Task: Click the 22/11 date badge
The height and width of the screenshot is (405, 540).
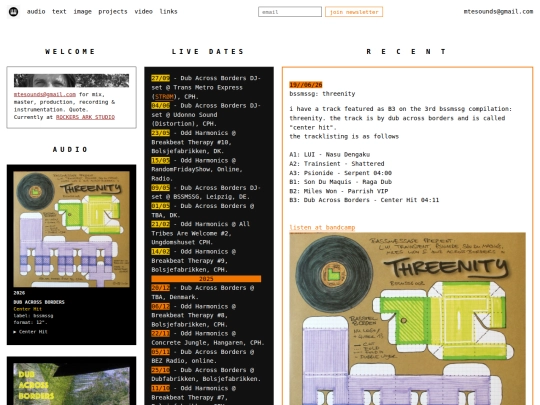Action: [160, 333]
